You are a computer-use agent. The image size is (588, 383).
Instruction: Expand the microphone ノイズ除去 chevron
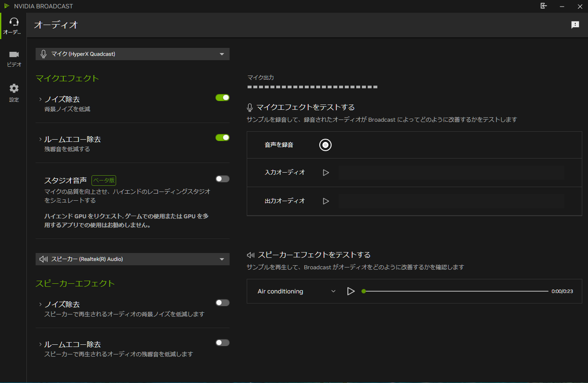coord(40,99)
